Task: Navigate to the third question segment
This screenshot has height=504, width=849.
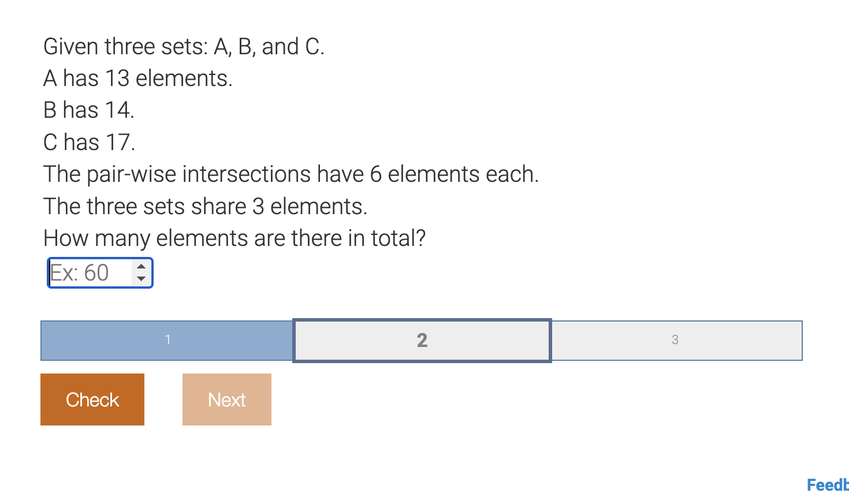Action: coord(675,340)
